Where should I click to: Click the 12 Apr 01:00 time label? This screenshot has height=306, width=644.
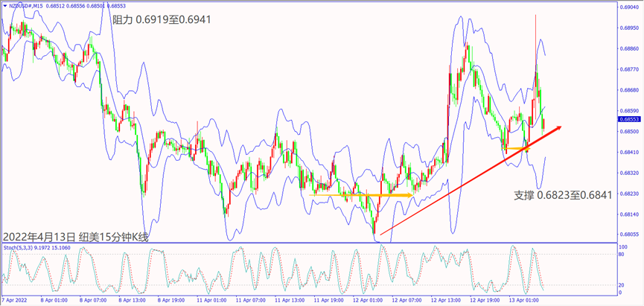pyautogui.click(x=369, y=301)
